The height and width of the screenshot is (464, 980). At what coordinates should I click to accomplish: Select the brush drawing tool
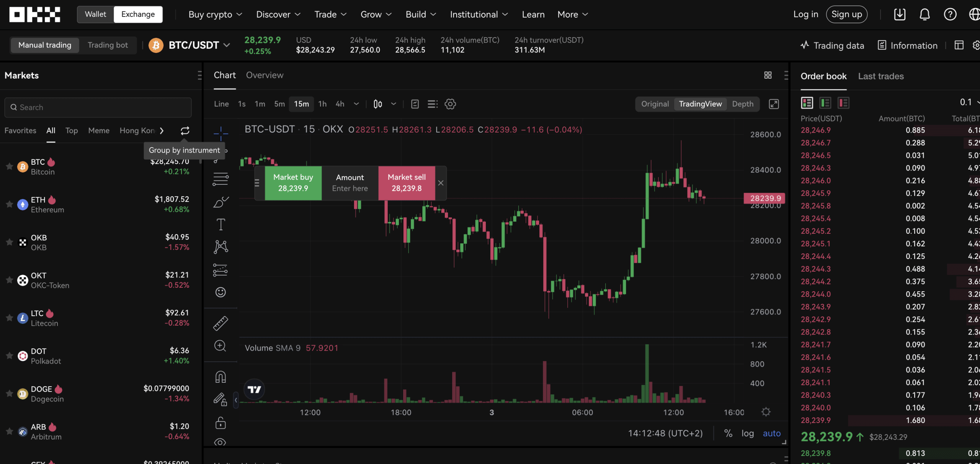[221, 202]
